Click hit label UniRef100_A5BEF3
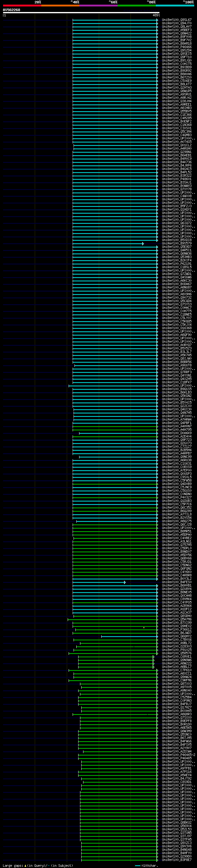This screenshot has width=197, height=868. click(177, 30)
